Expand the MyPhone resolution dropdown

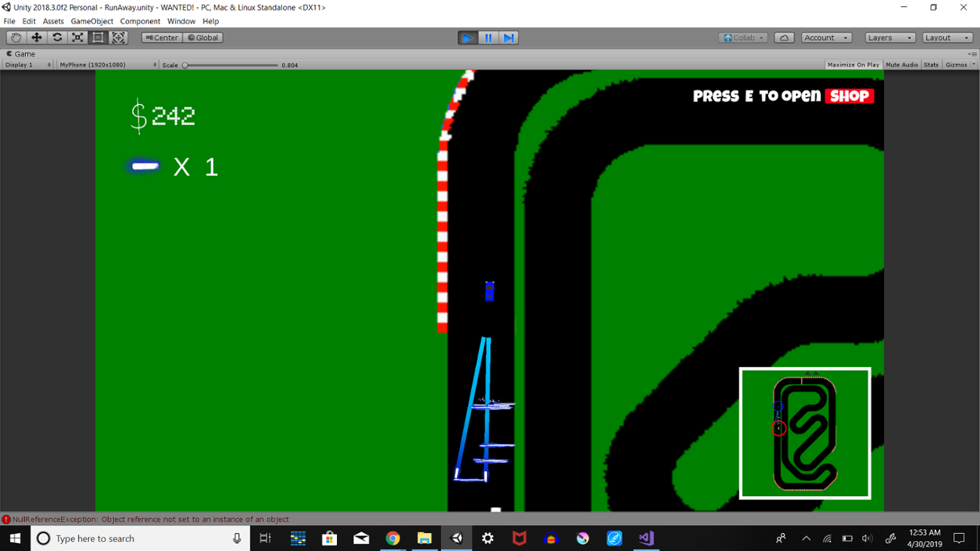tap(108, 65)
